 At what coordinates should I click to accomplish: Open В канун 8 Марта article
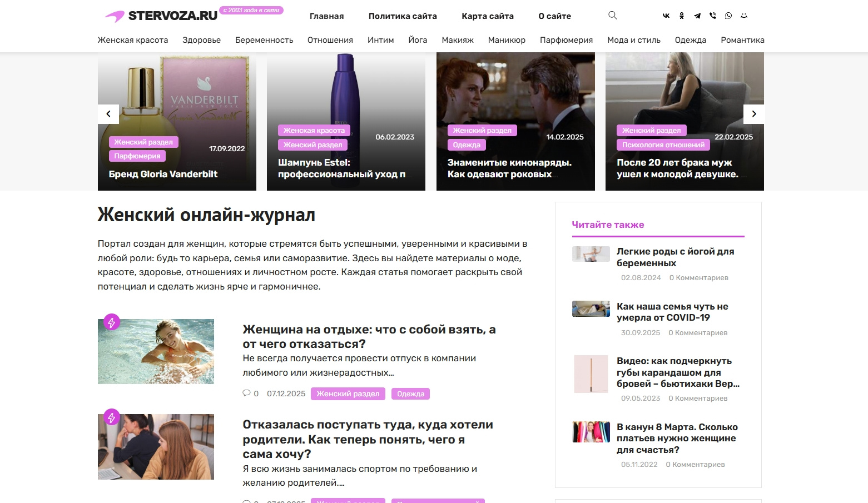(677, 438)
